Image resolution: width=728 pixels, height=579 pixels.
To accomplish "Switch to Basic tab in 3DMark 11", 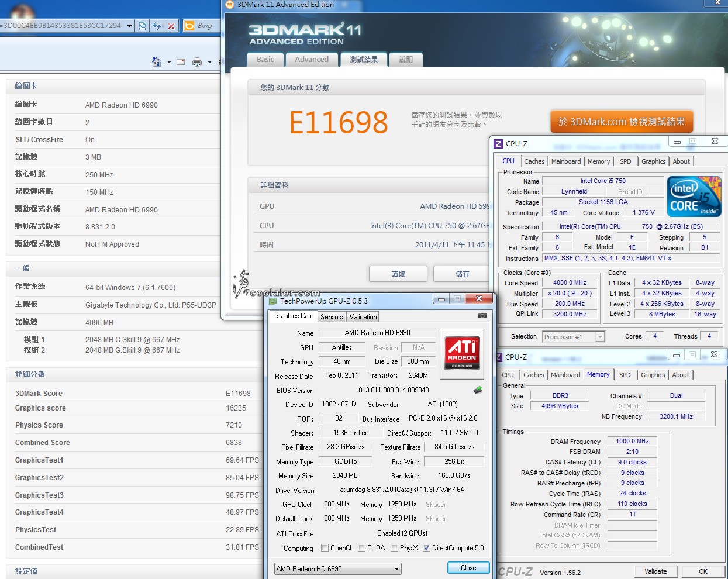I will tap(265, 60).
